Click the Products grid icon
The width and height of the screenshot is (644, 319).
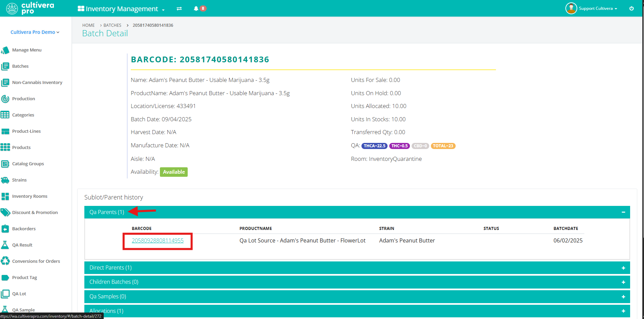(x=5, y=147)
